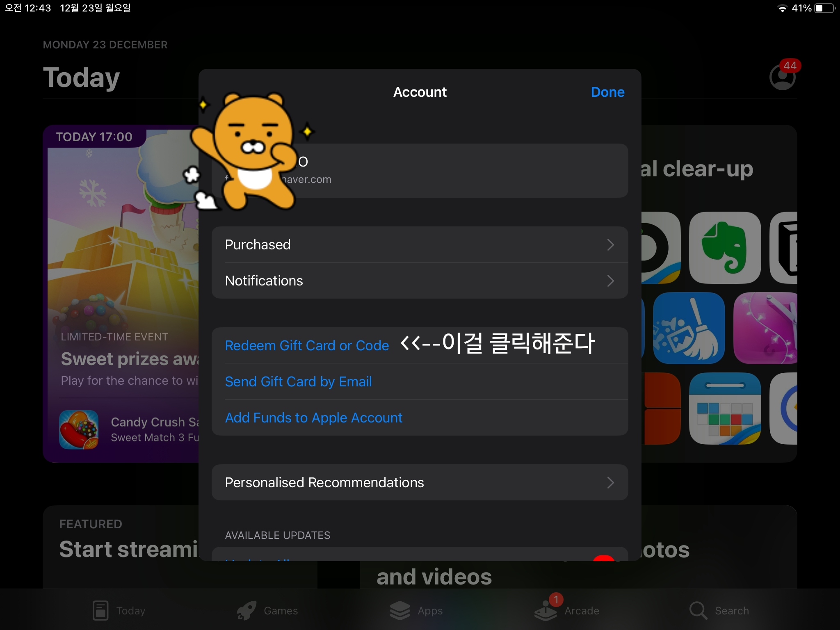Open the Apple ID naver.com account row
Screen dimensions: 840x630
(420, 171)
